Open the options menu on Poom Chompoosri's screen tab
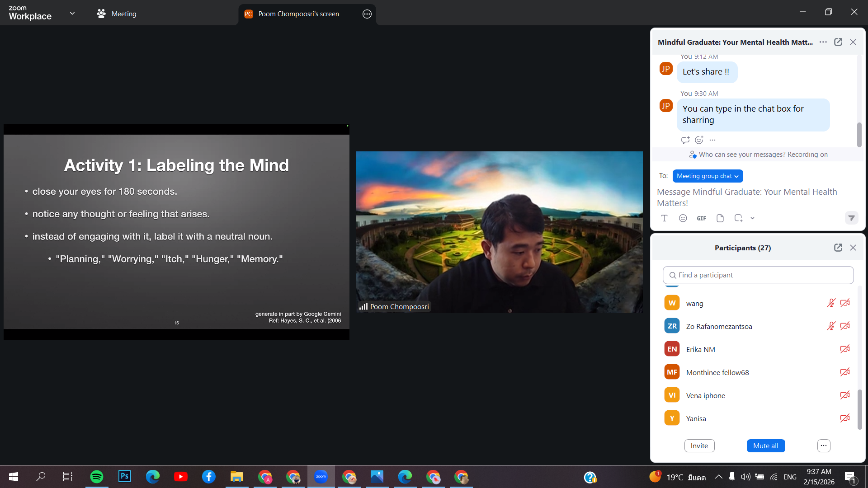The height and width of the screenshot is (488, 868). click(367, 14)
